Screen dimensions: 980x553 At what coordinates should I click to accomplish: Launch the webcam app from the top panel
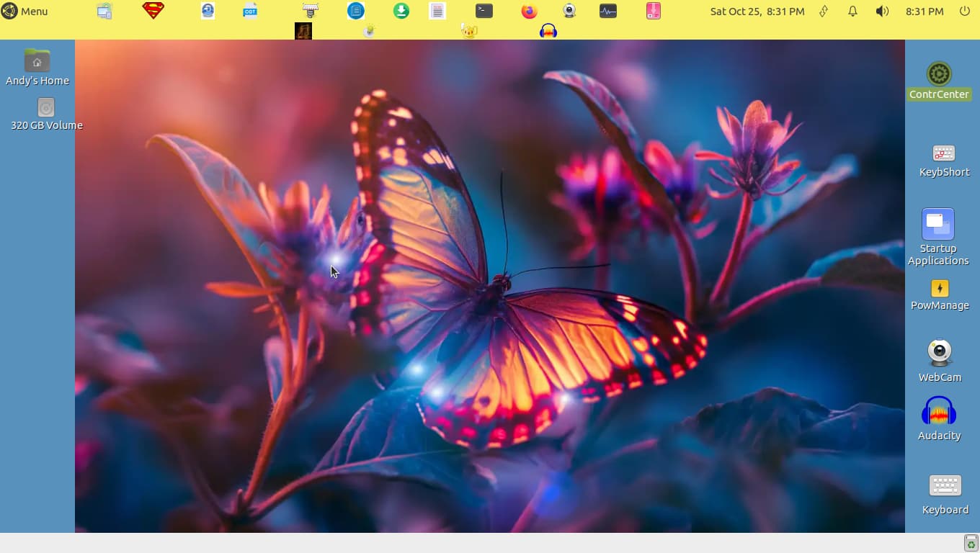(x=569, y=12)
